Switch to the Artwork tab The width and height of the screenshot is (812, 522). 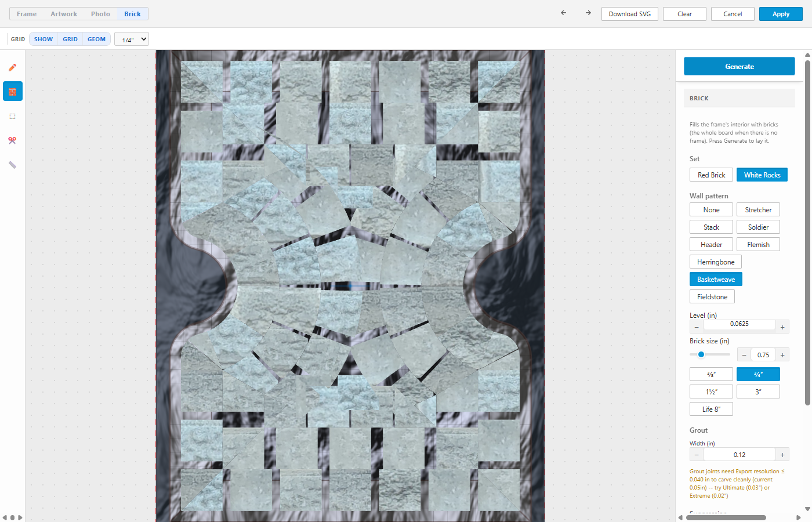[64, 14]
